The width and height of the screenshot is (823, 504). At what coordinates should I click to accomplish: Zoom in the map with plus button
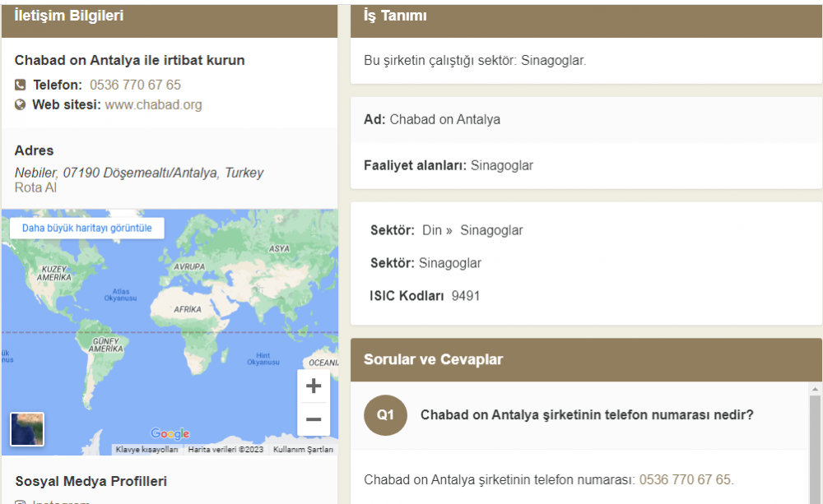(x=313, y=386)
